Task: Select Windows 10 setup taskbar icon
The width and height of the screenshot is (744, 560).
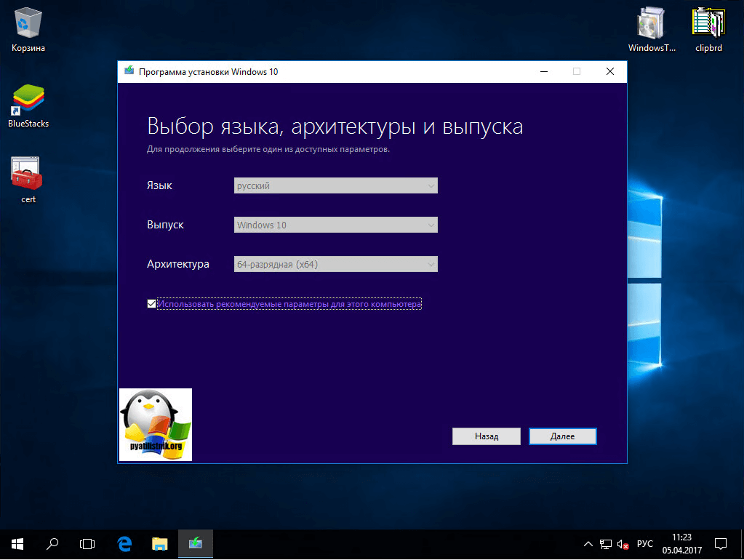Action: (x=195, y=543)
